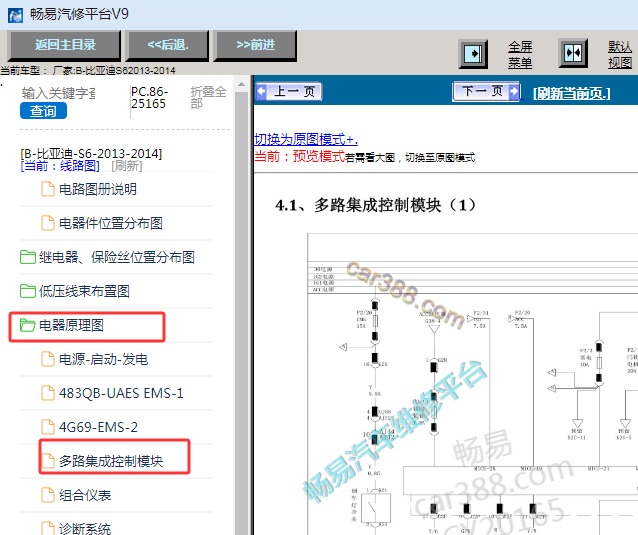This screenshot has width=638, height=535.
Task: Click the 刷新 link in sidebar
Action: click(127, 166)
